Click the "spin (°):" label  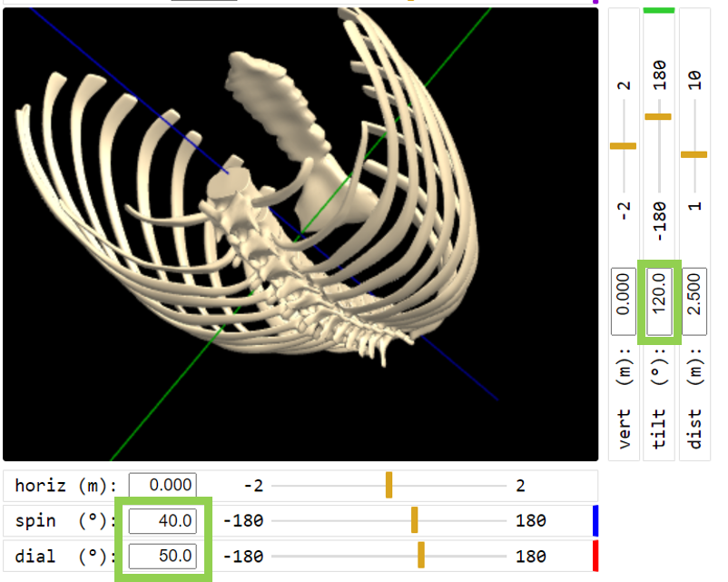pos(65,521)
